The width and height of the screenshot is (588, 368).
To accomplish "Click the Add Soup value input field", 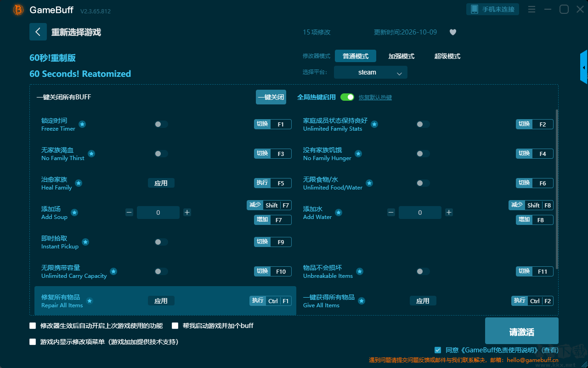I will click(x=158, y=213).
